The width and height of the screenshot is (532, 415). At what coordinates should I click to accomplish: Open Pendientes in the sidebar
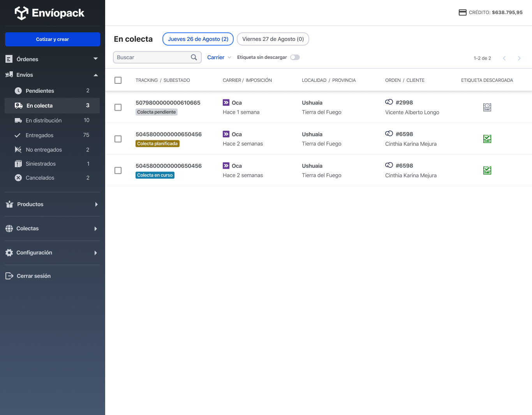52,91
